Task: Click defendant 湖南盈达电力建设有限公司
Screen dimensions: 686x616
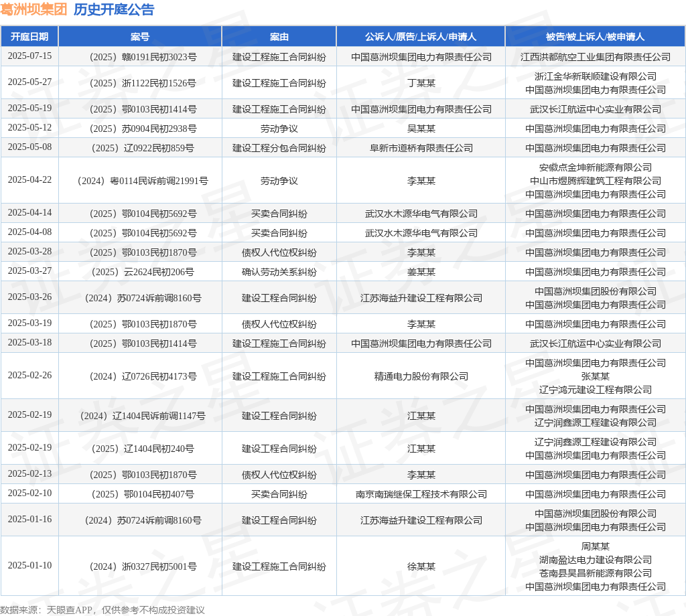Action: pyautogui.click(x=596, y=560)
